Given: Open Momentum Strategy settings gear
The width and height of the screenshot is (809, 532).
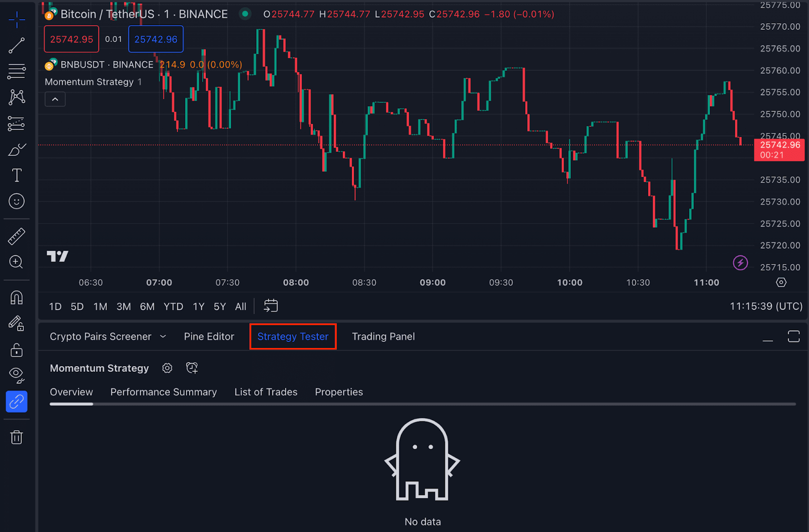Looking at the screenshot, I should tap(167, 368).
